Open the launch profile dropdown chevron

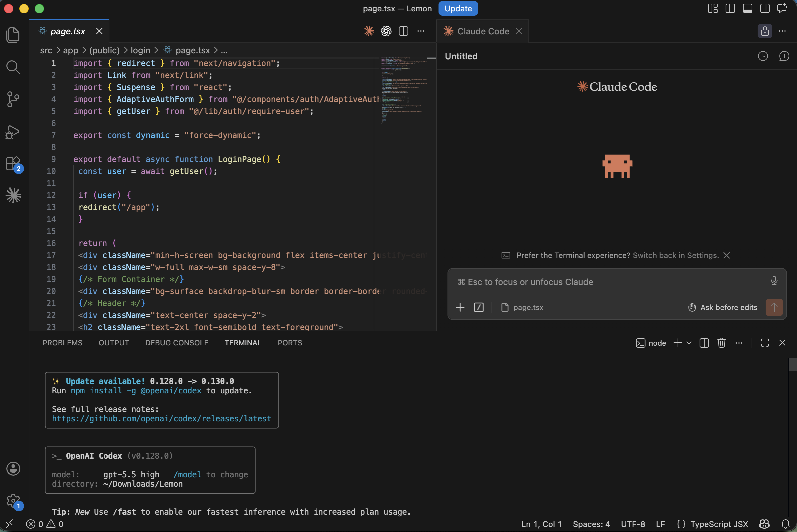(x=689, y=343)
